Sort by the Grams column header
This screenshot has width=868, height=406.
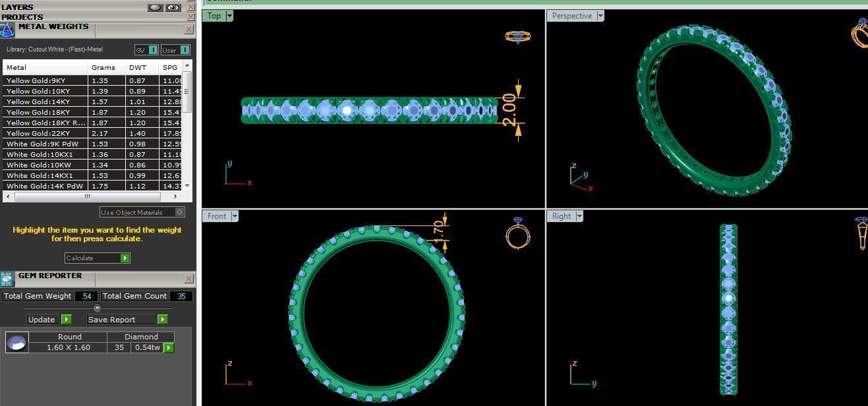coord(106,67)
